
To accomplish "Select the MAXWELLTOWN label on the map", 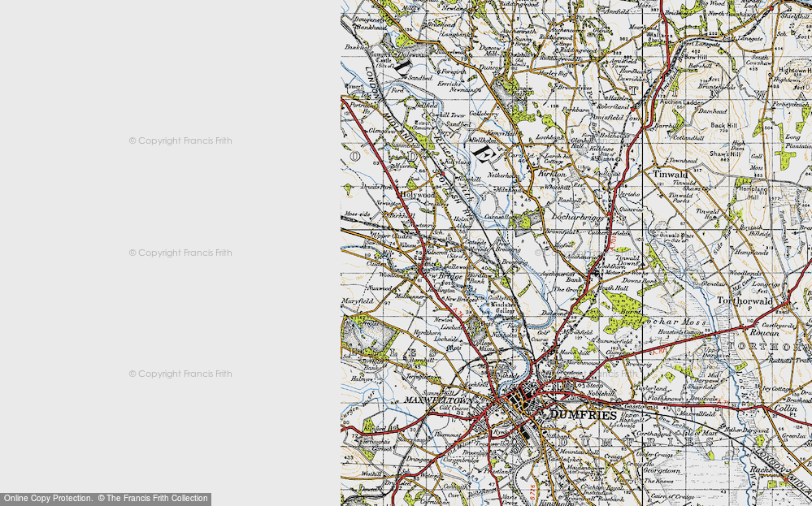I will point(437,400).
